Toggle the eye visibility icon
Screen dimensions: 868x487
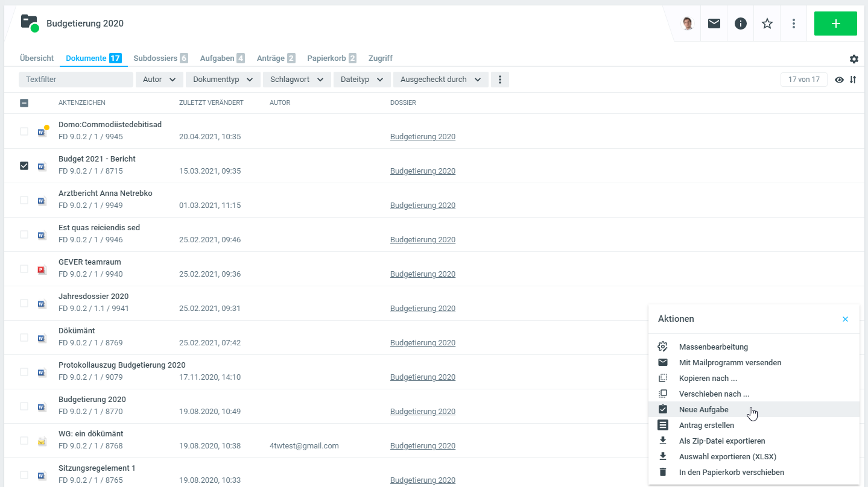839,80
